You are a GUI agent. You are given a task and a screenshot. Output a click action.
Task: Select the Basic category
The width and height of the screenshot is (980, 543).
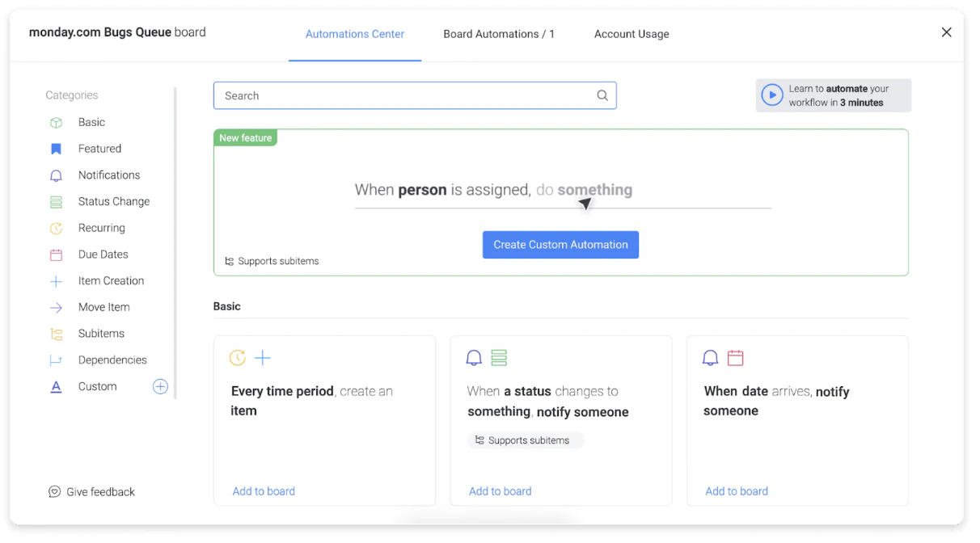[91, 122]
